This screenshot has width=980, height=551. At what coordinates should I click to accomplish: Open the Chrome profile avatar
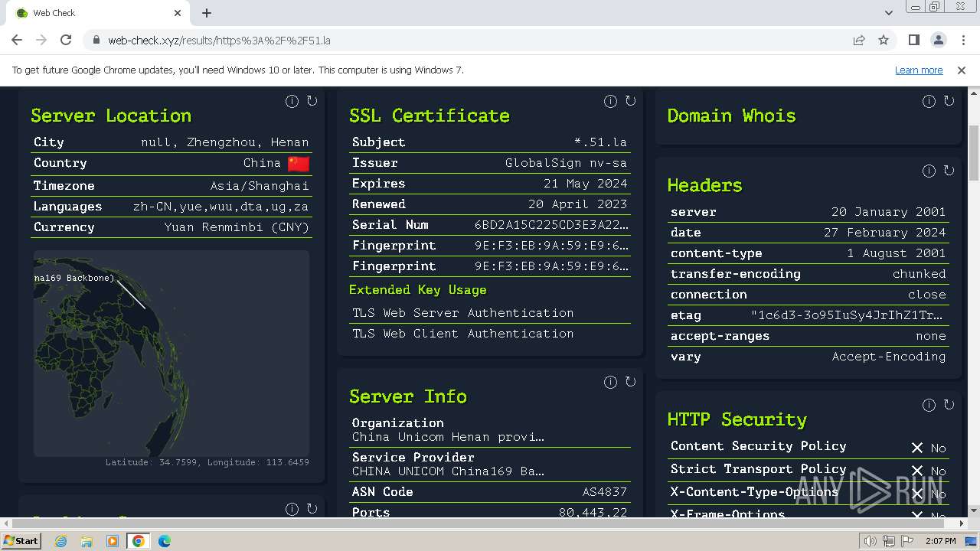[938, 40]
